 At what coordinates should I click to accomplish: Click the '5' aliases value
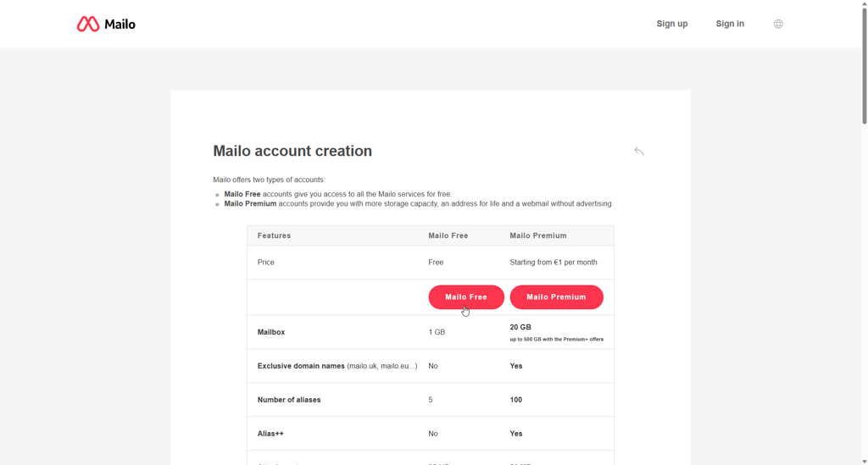tap(431, 400)
